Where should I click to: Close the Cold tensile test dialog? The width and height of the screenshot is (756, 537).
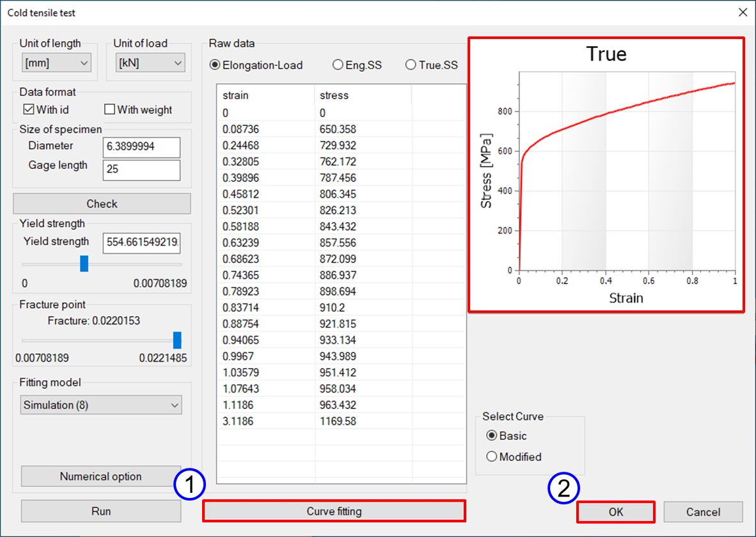(742, 12)
